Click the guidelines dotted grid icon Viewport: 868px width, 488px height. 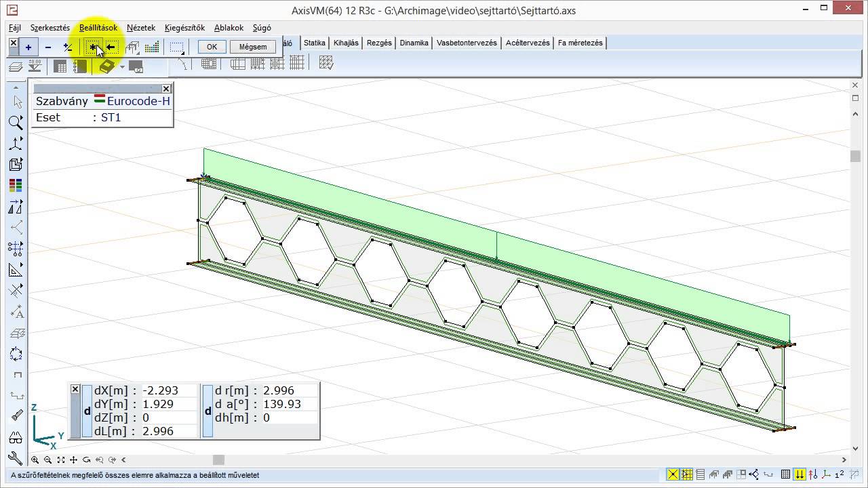(16, 249)
